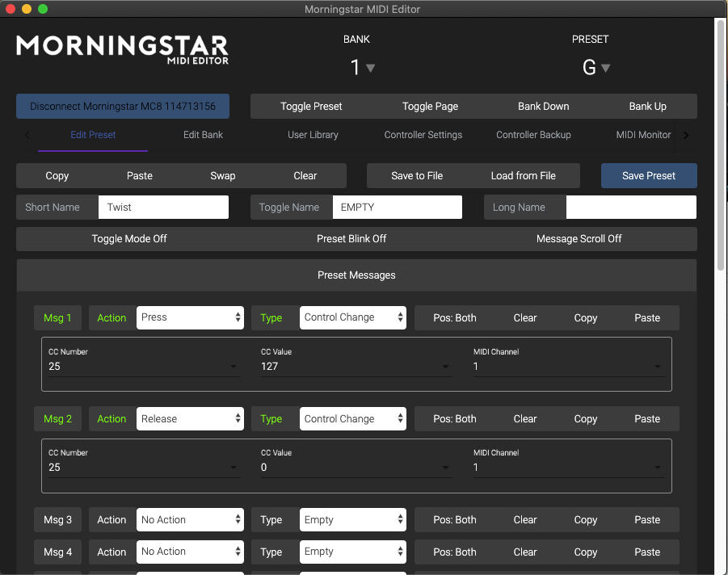This screenshot has width=728, height=575.
Task: Paste into message Msg 2
Action: coord(647,419)
